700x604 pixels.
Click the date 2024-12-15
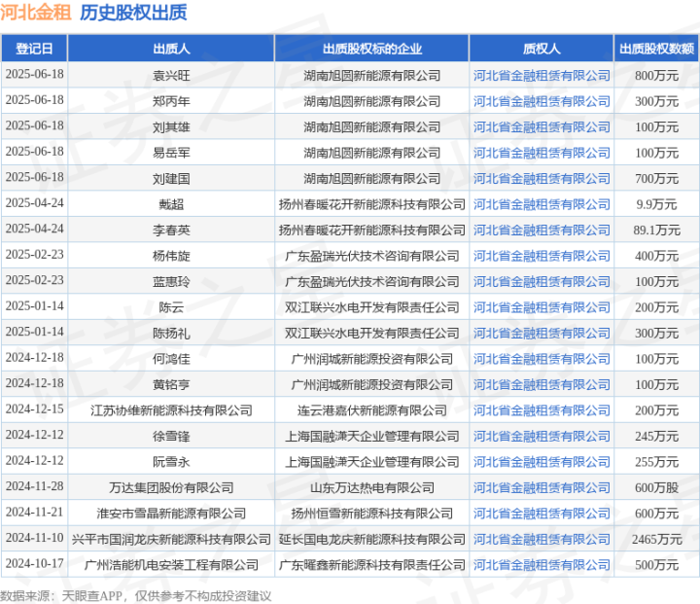coord(34,409)
